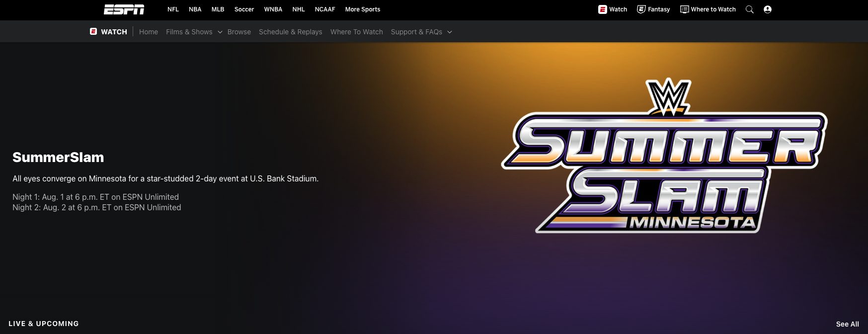Go to the Browse tab
Viewport: 868px width, 334px height.
(239, 32)
